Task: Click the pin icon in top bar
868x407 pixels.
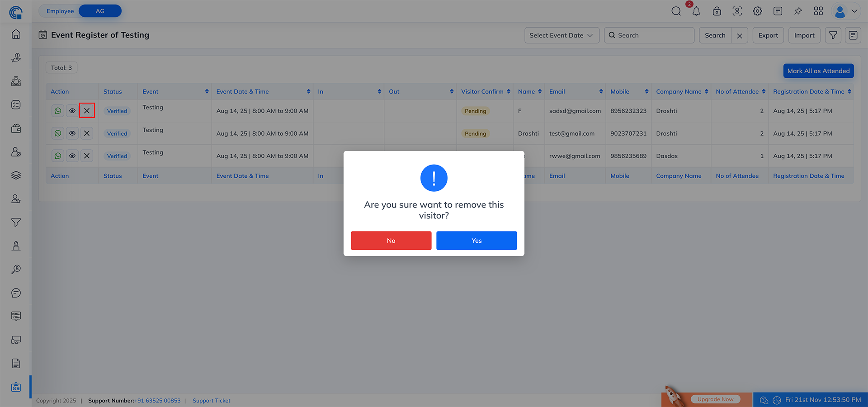Action: click(798, 11)
